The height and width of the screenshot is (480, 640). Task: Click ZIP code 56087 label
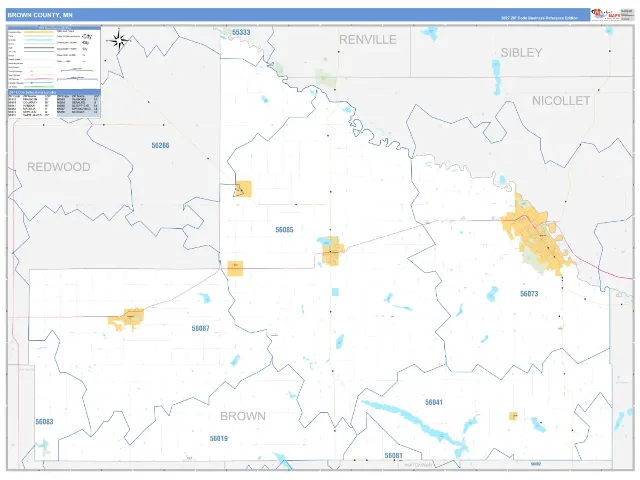(x=200, y=329)
